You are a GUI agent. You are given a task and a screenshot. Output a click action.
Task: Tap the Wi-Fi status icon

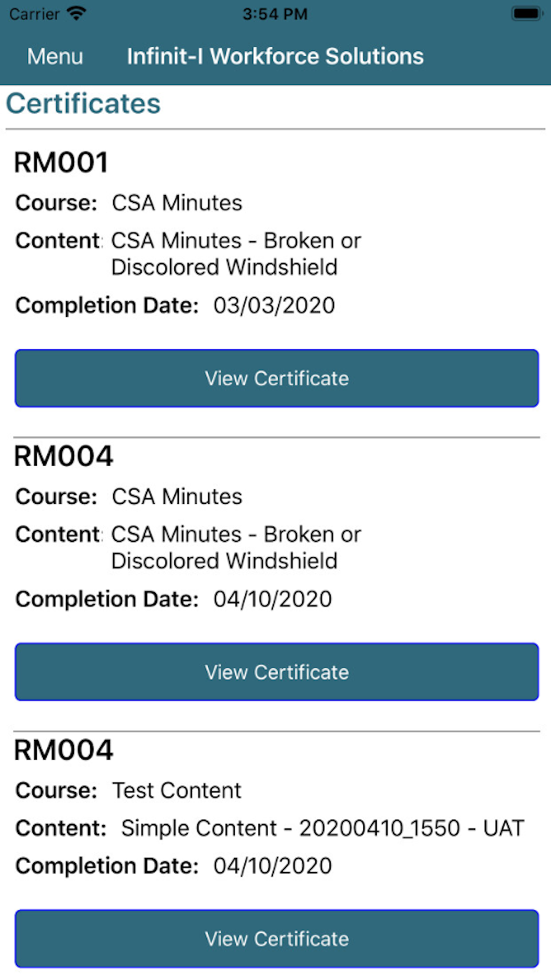coord(77,13)
